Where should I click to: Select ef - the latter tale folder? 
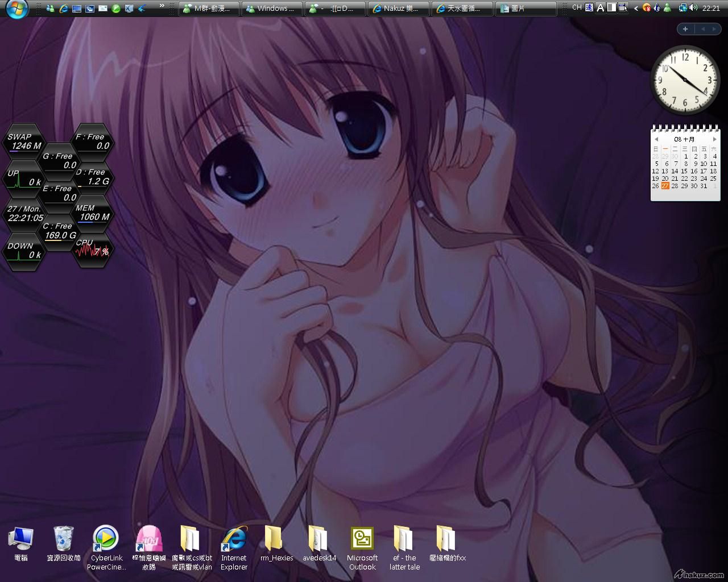click(404, 548)
